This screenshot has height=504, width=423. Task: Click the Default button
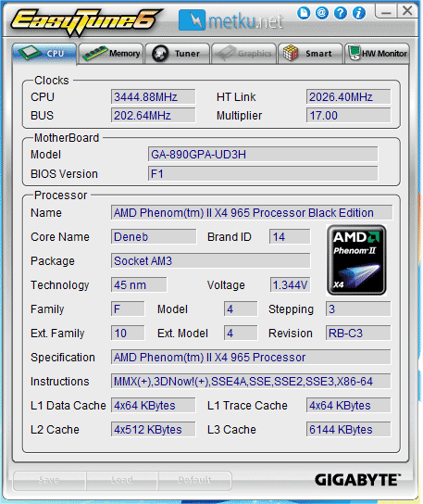[x=194, y=481]
